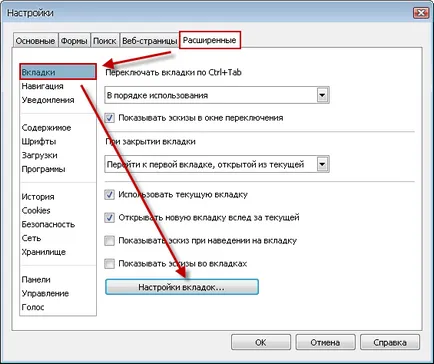
Task: Enable 'Показывать эскиз при наведении на вкладку'
Action: [x=109, y=241]
